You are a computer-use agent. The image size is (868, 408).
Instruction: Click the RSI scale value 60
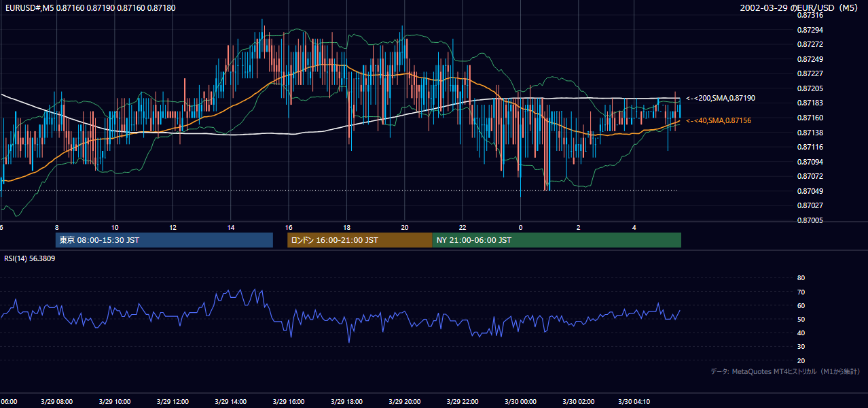point(801,306)
